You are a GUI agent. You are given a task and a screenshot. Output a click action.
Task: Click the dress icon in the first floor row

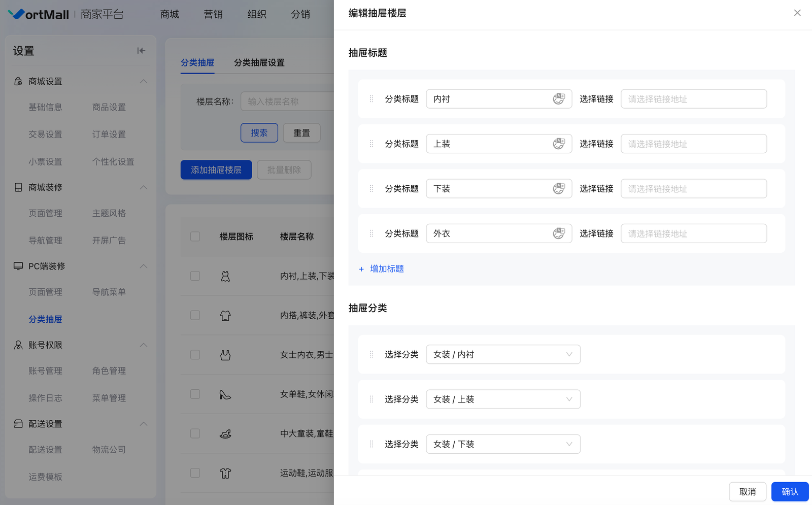(x=225, y=276)
